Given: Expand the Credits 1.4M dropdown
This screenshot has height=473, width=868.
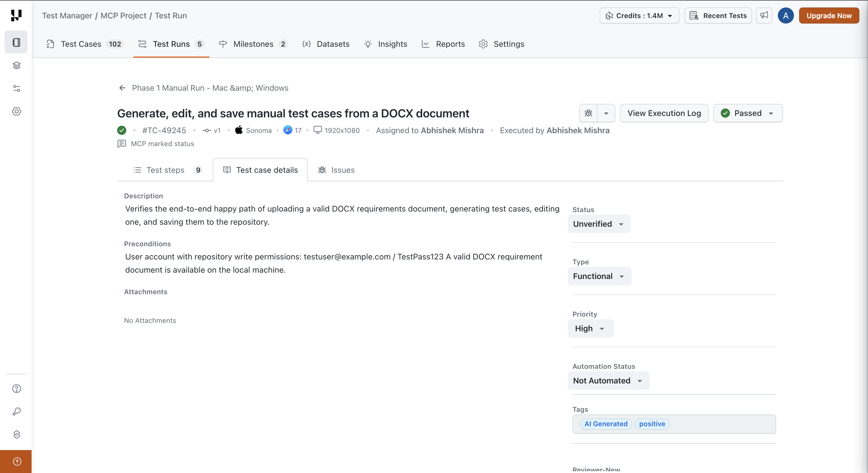Looking at the screenshot, I should [x=639, y=15].
